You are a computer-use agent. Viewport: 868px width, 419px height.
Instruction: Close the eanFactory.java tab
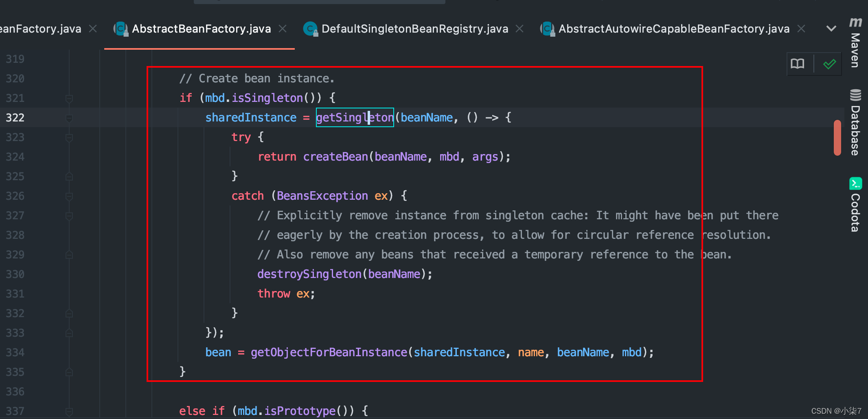pos(93,29)
